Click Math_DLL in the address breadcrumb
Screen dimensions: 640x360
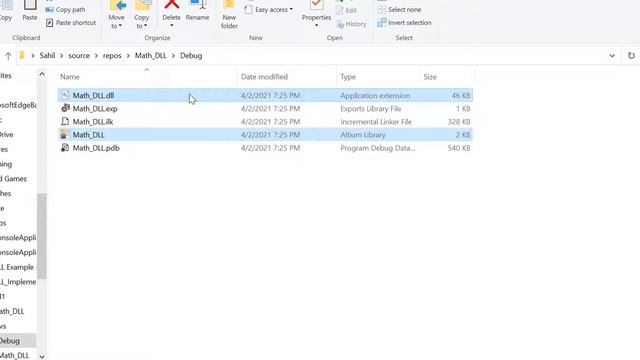[x=151, y=56]
